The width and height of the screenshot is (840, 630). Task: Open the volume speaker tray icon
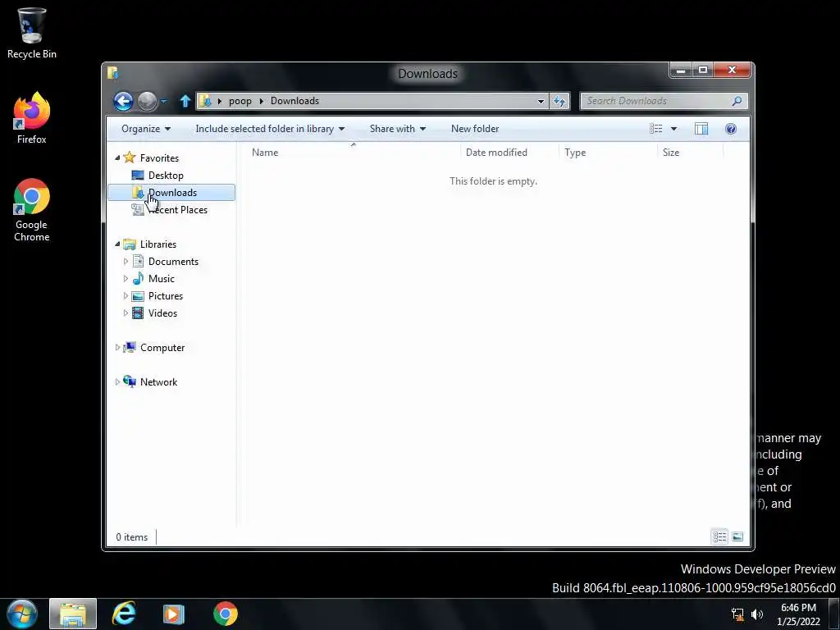click(757, 614)
